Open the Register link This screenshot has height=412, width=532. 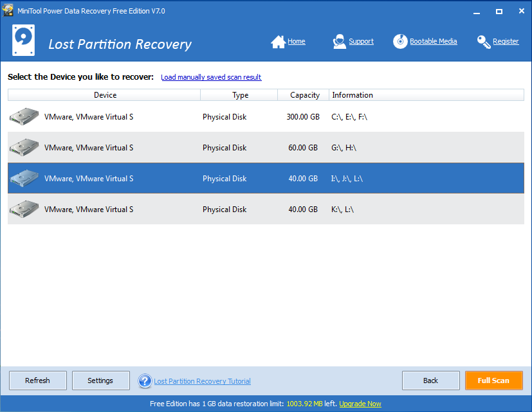506,41
